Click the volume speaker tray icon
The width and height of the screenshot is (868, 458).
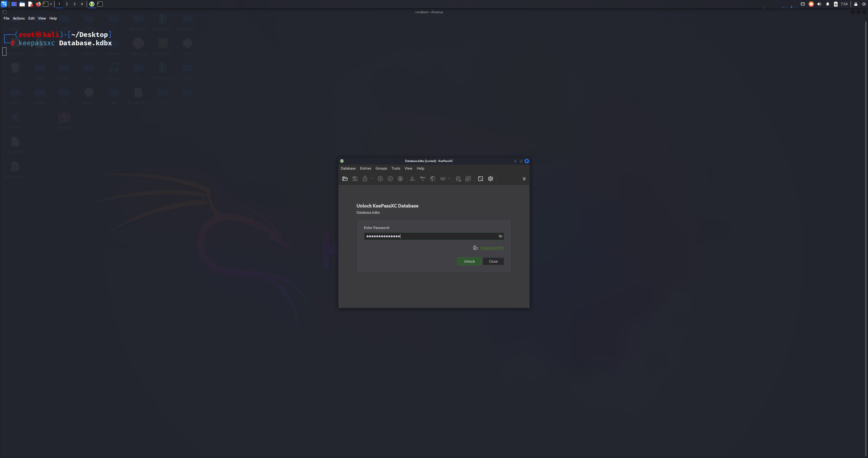click(819, 4)
